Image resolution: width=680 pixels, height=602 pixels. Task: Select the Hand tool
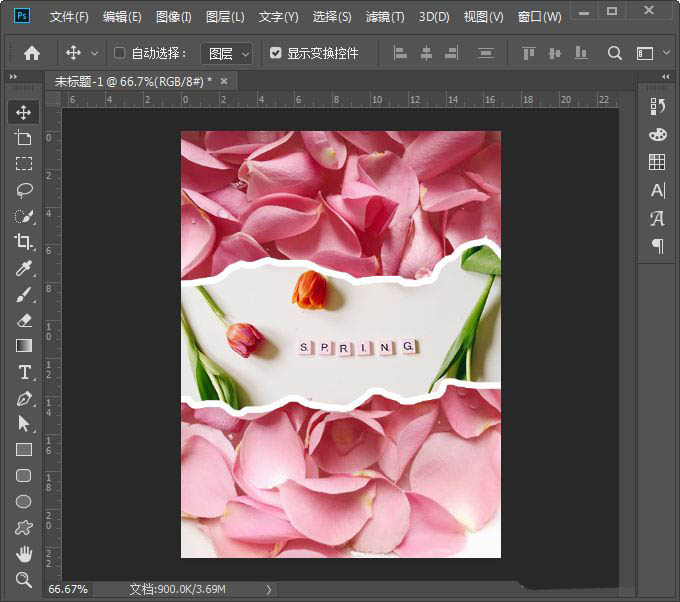pyautogui.click(x=23, y=553)
